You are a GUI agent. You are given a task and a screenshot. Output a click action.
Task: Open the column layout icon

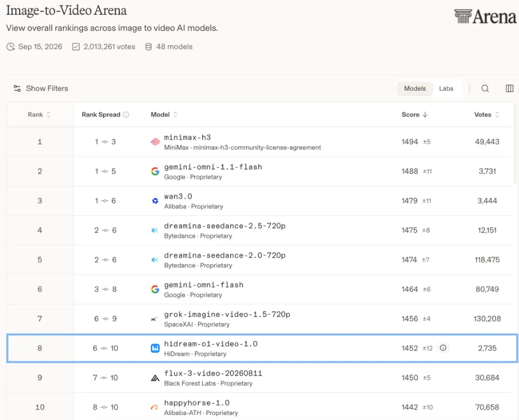509,88
